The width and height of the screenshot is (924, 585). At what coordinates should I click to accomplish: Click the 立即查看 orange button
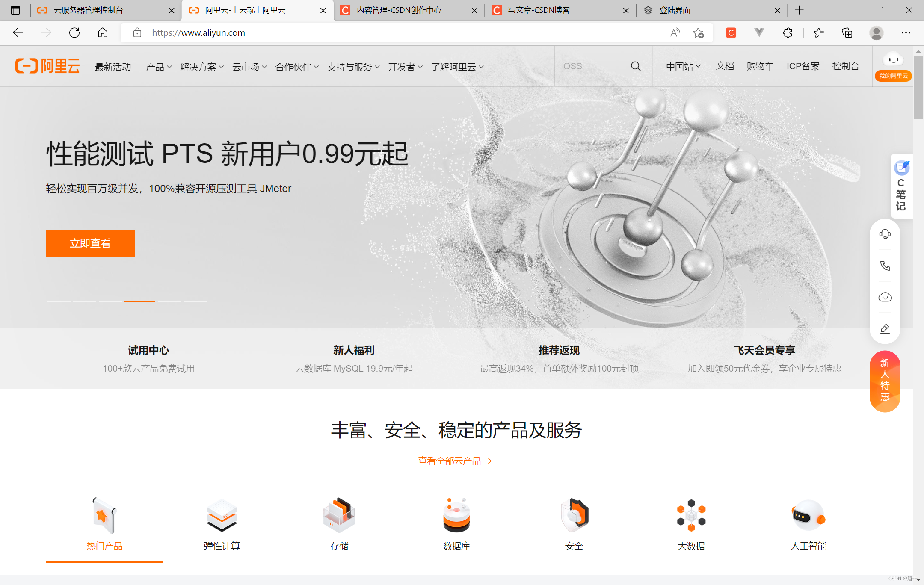pyautogui.click(x=90, y=243)
